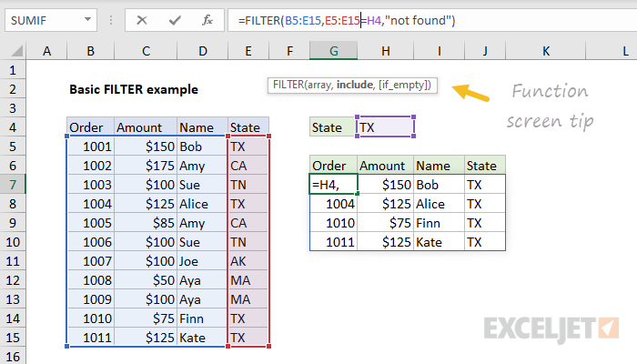The height and width of the screenshot is (364, 637).
Task: Click the active cell showing =H4,
Action: (332, 185)
